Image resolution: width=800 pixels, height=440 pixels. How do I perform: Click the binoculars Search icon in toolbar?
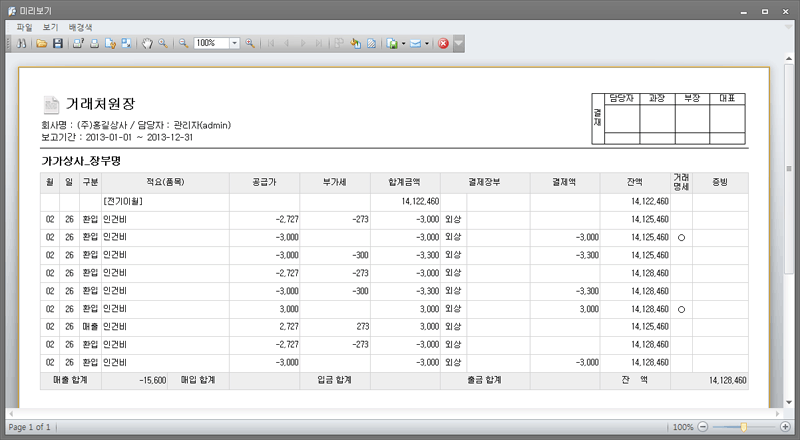click(23, 44)
